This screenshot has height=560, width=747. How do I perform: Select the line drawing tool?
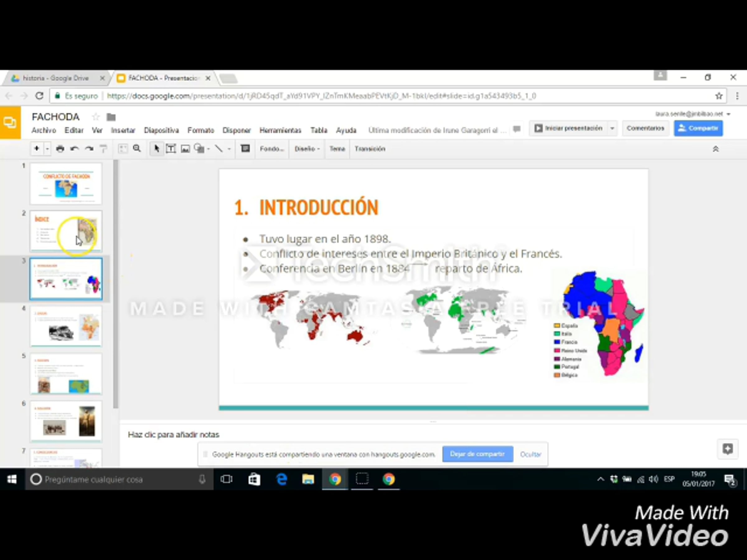219,149
